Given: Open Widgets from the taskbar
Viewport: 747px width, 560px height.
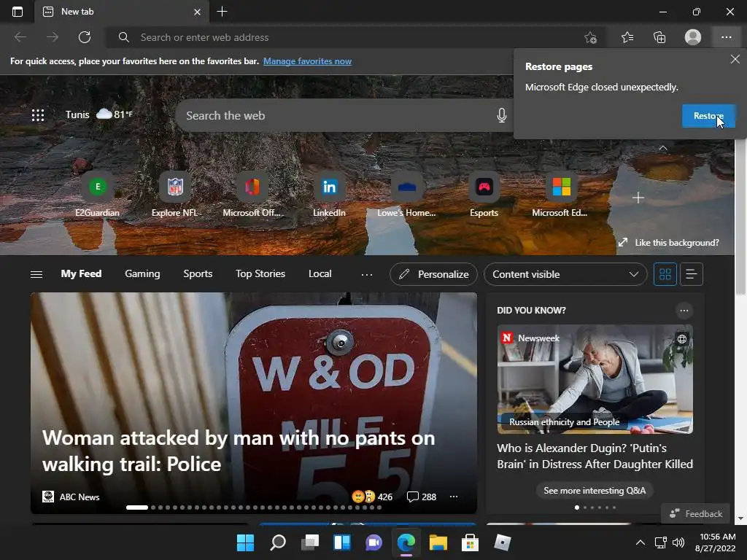Looking at the screenshot, I should 342,542.
